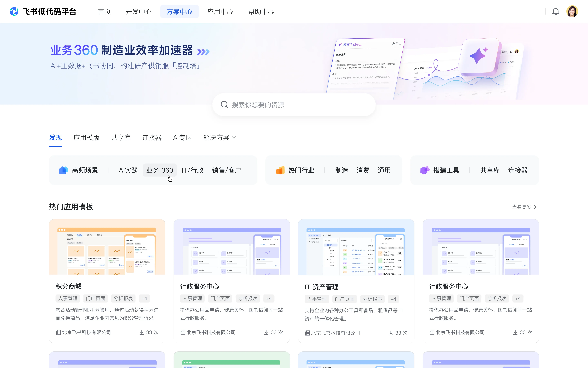Click the company icon on 积分商城 card
This screenshot has width=588, height=368.
pyautogui.click(x=58, y=332)
